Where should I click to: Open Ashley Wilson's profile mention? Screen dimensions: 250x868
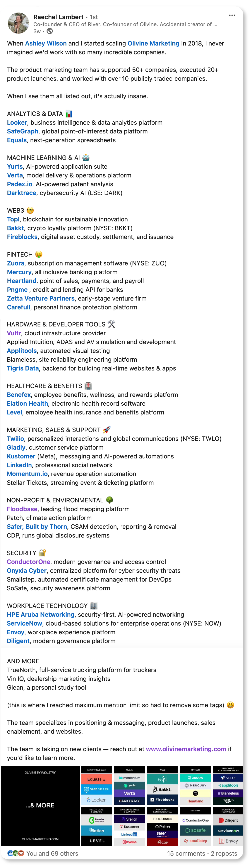pyautogui.click(x=46, y=44)
